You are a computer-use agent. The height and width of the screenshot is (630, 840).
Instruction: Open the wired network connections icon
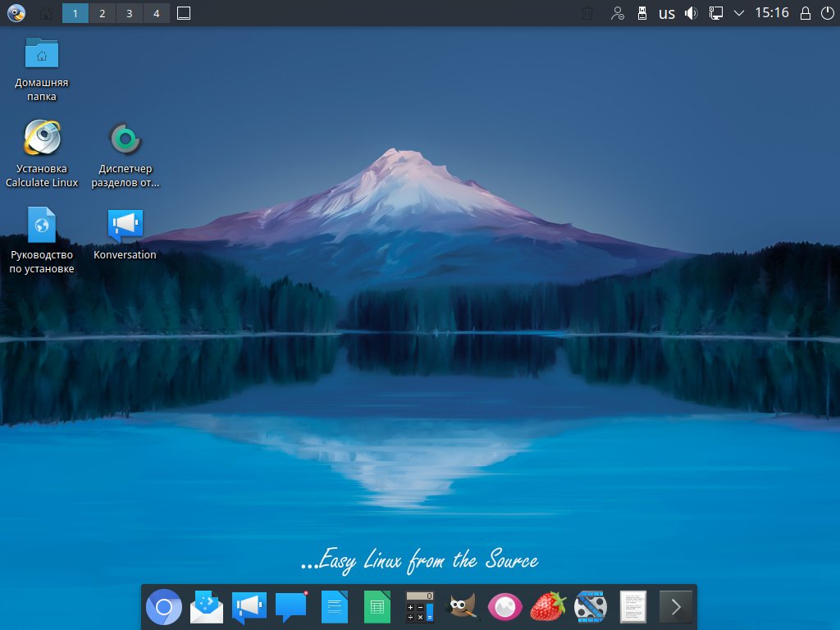715,13
